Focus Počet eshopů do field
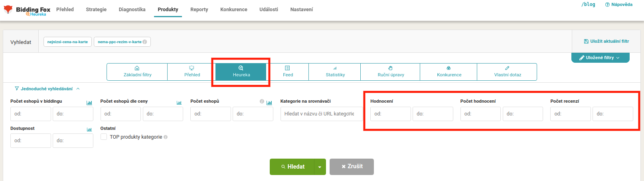The width and height of the screenshot is (644, 181). [x=253, y=114]
